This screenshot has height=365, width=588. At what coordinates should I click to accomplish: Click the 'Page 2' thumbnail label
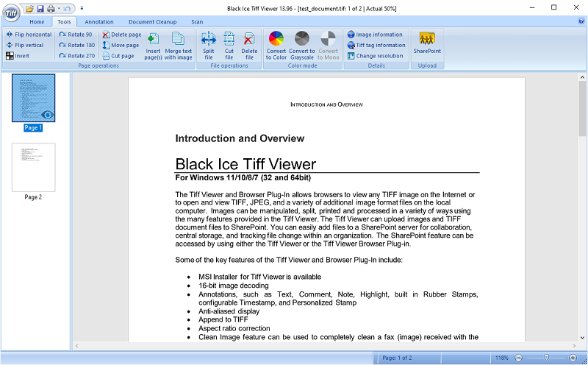click(x=33, y=197)
